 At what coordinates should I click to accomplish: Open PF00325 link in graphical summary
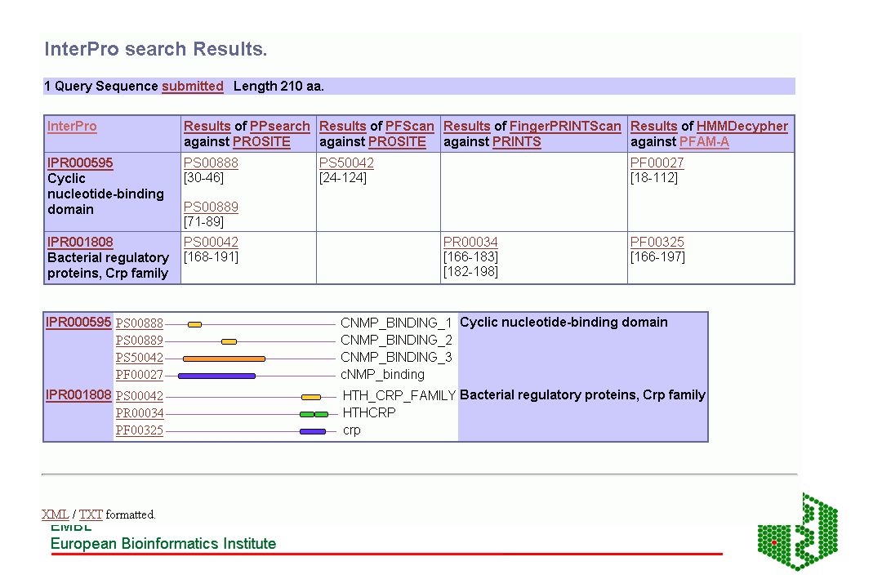click(140, 430)
